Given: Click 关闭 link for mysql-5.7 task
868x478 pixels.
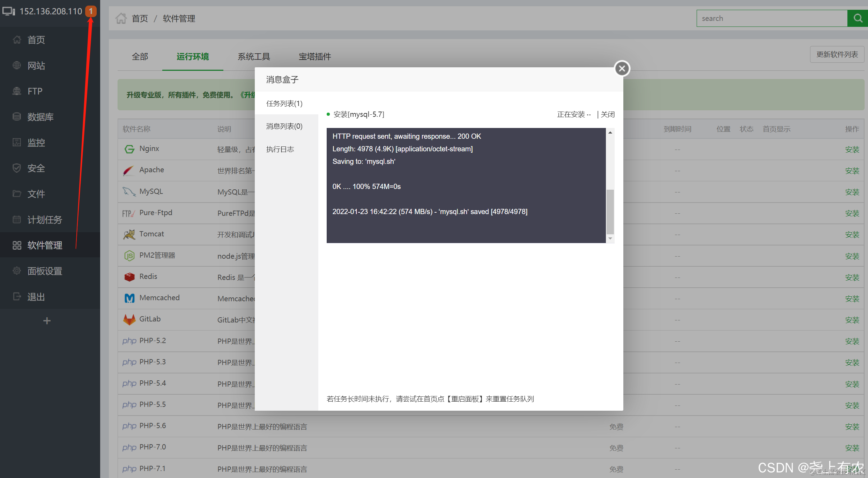Looking at the screenshot, I should pyautogui.click(x=608, y=114).
